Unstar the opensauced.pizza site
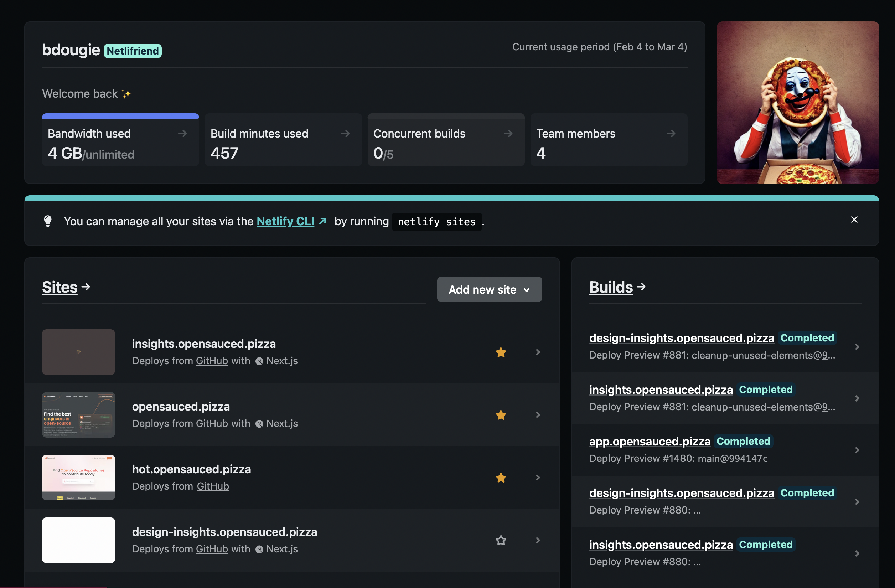Screen dimensions: 895x588 [501, 415]
